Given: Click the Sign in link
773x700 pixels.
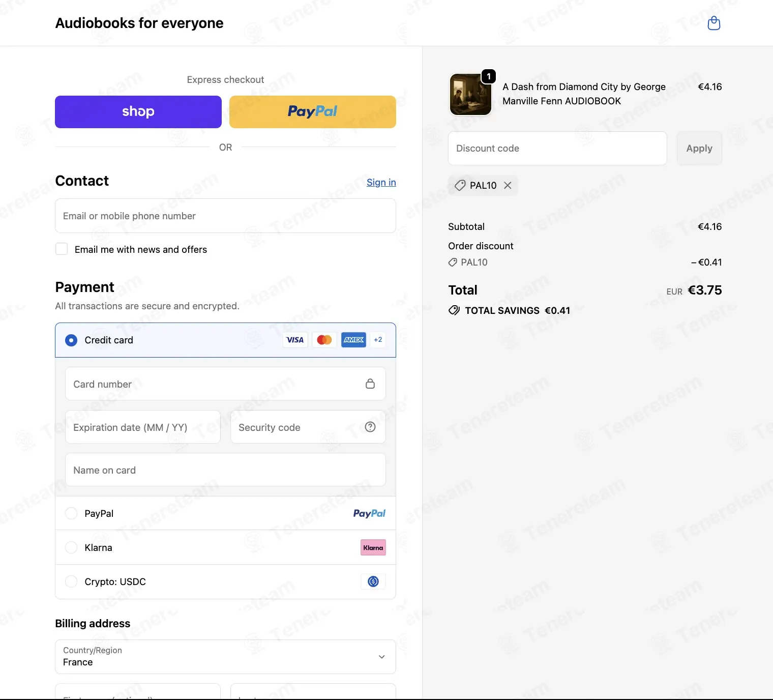Looking at the screenshot, I should pyautogui.click(x=381, y=182).
